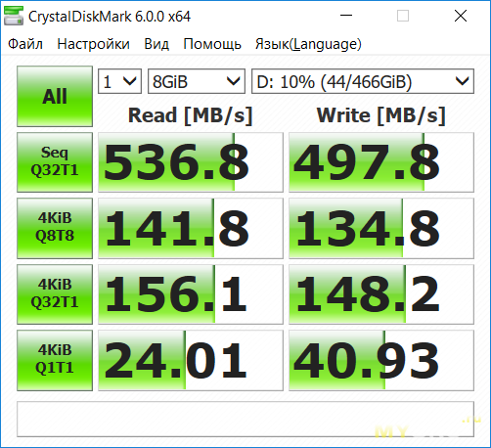The image size is (491, 448).
Task: Open the Язык(Language) menu
Action: point(308,44)
